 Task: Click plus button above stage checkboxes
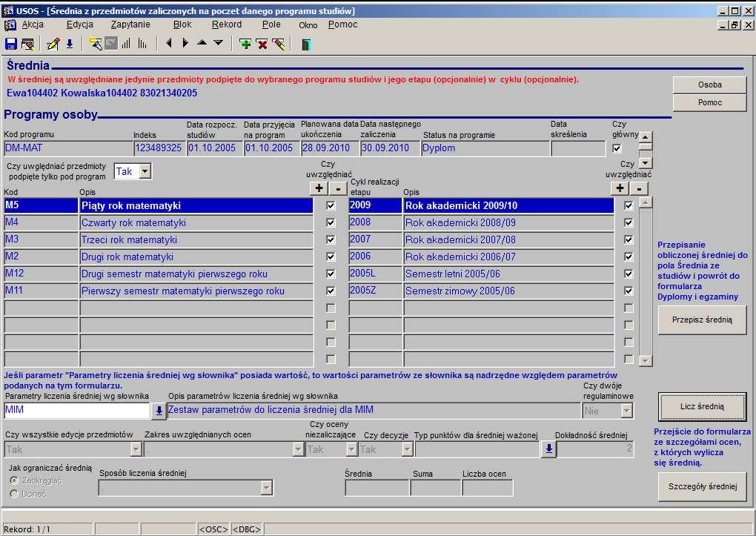pos(319,188)
